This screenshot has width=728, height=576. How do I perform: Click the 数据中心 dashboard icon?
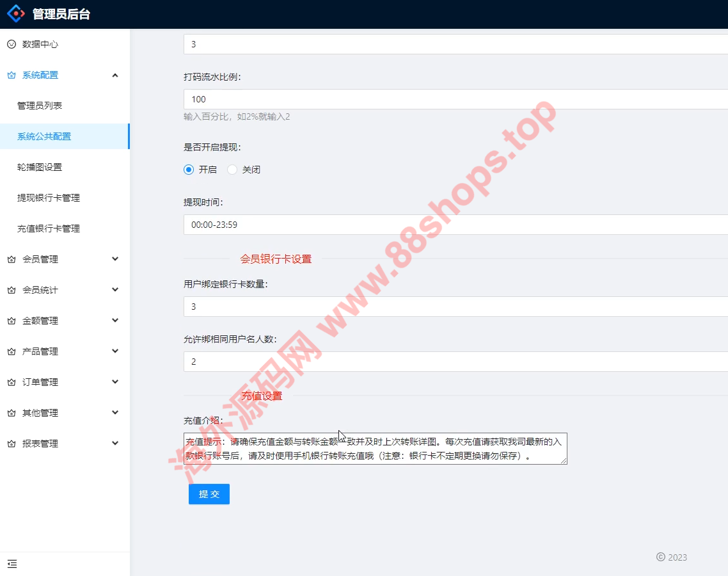coord(11,44)
